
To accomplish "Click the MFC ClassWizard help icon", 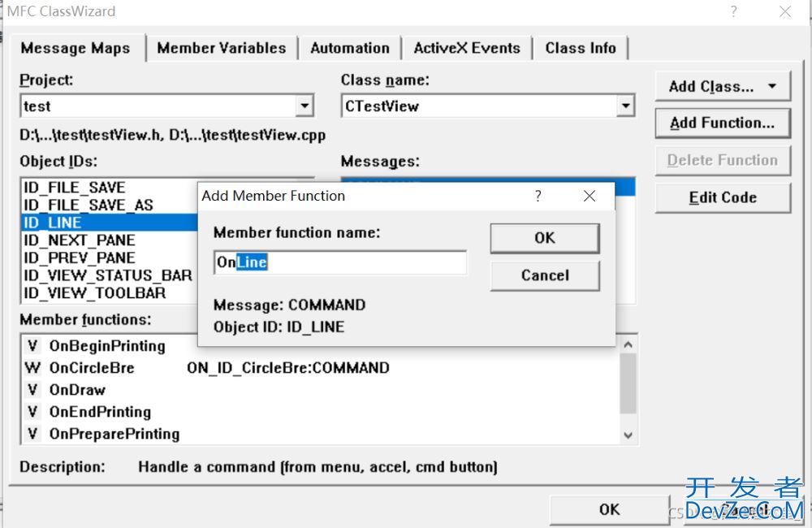I will pyautogui.click(x=734, y=11).
